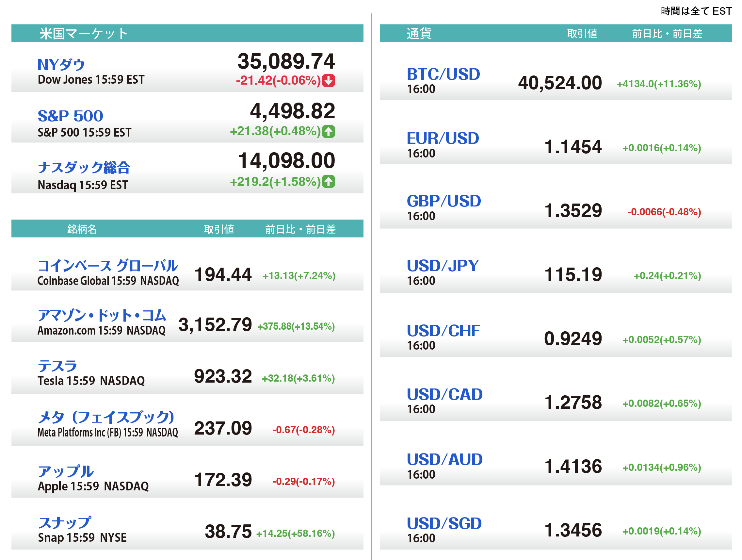The height and width of the screenshot is (560, 742).
Task: Click the 銘柄名 column header
Action: click(x=82, y=229)
